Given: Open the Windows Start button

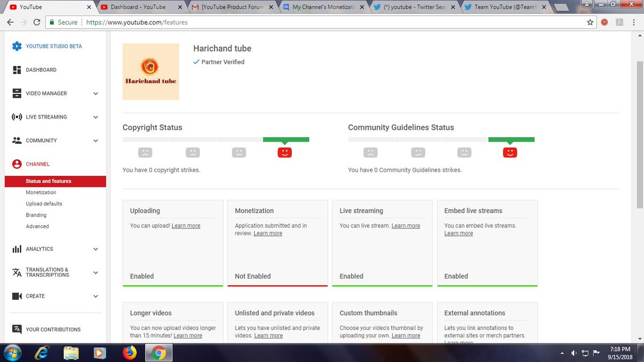Looking at the screenshot, I should (12, 353).
